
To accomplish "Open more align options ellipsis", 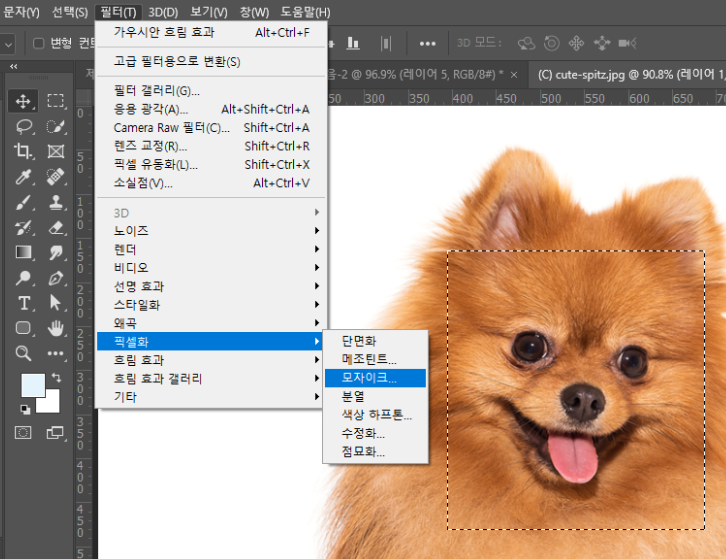I will pyautogui.click(x=427, y=44).
